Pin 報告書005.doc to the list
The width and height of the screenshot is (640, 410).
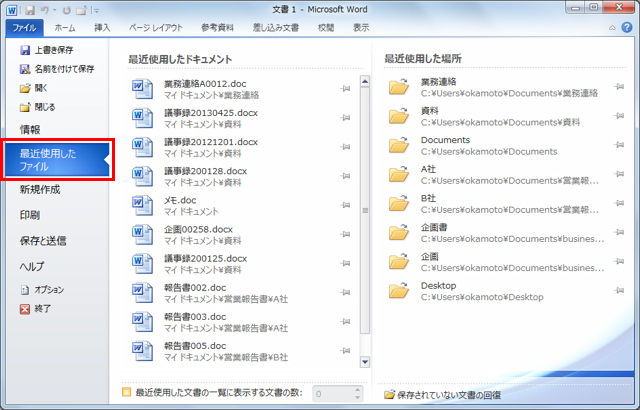(x=345, y=350)
